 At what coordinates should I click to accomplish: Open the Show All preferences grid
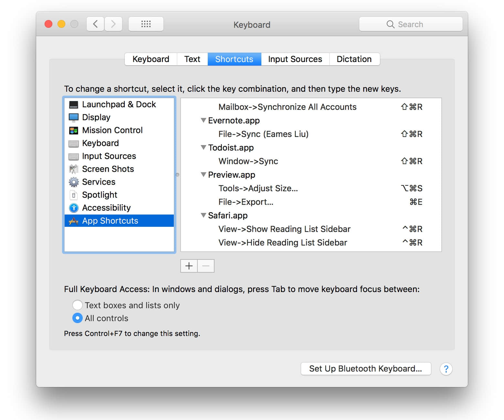(x=146, y=24)
